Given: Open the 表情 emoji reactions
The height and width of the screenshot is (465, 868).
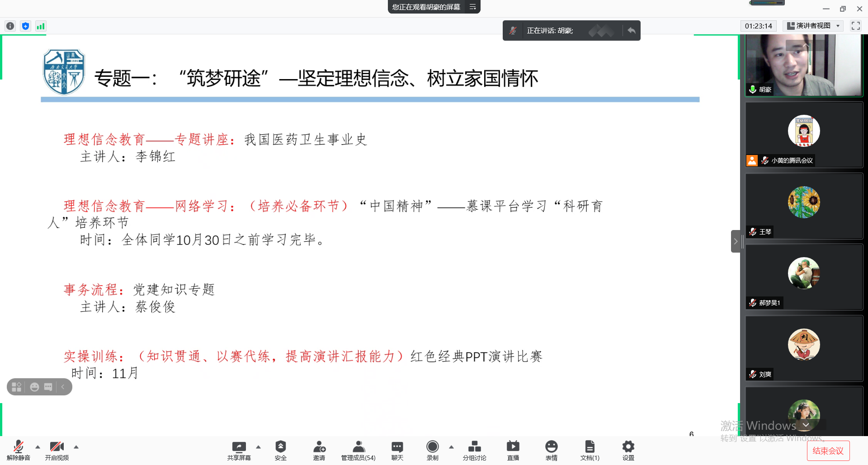Looking at the screenshot, I should [551, 447].
